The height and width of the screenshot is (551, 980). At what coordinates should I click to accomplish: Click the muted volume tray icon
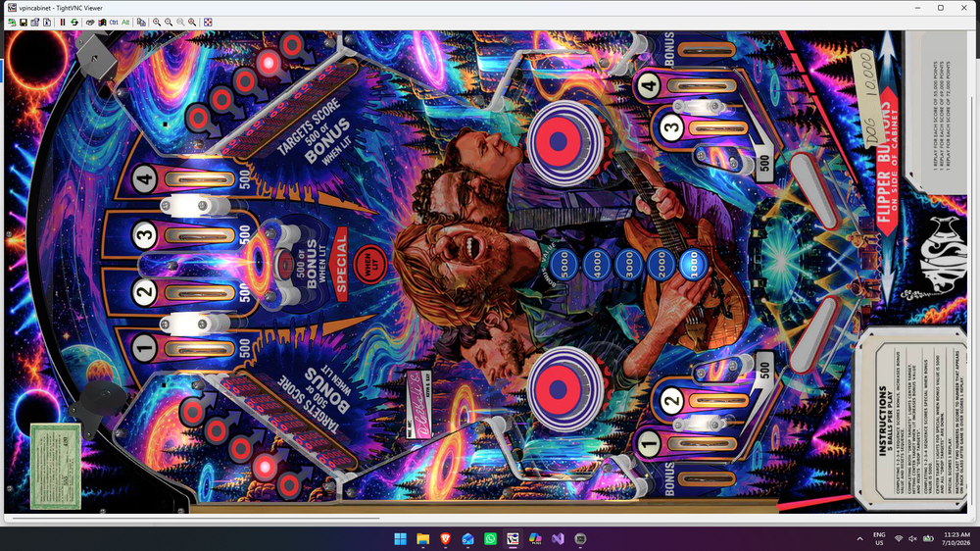click(x=913, y=538)
